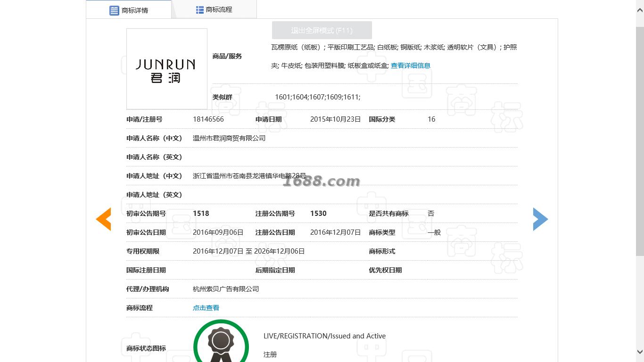
Task: Click the JUNRUN 君润 trademark image
Action: point(167,69)
